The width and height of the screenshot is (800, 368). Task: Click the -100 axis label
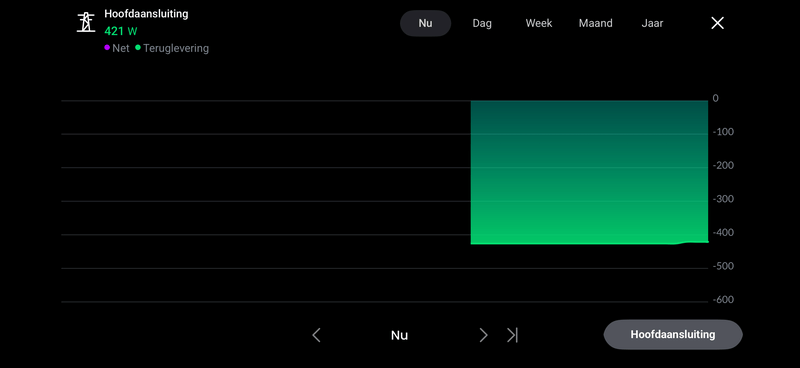[x=723, y=132]
